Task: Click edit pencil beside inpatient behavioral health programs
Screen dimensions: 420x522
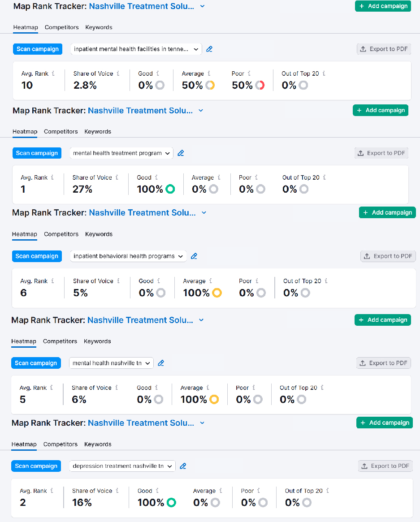Action: (194, 256)
